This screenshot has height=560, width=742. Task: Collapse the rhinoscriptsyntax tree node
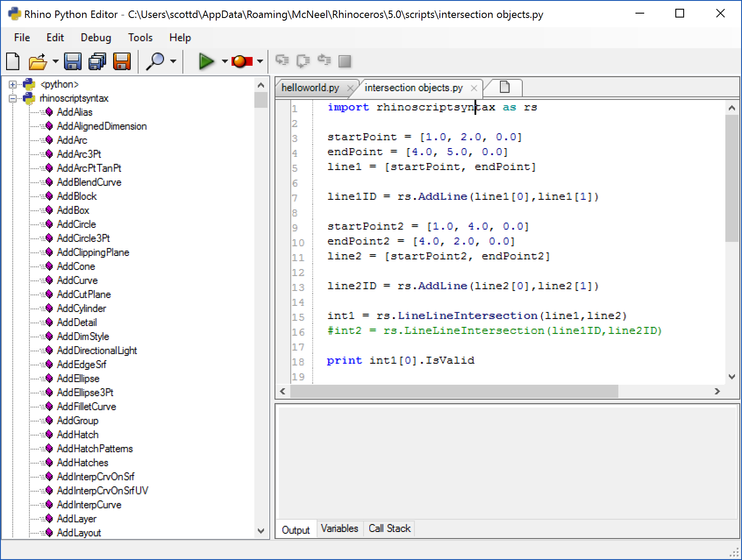13,99
